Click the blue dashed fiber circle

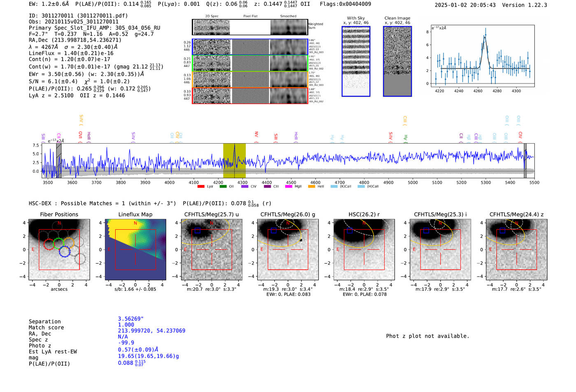(x=65, y=251)
